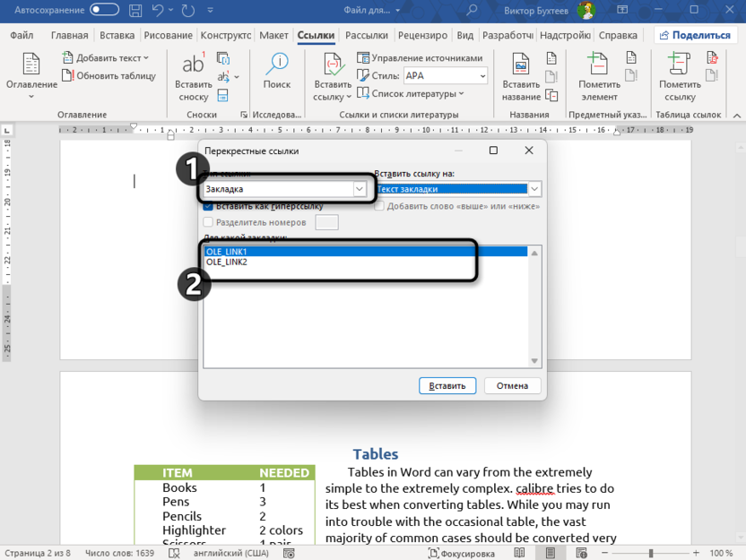Screen dimensions: 746x560
Task: Open the reference type dropdown showing Закладка
Action: pos(360,189)
